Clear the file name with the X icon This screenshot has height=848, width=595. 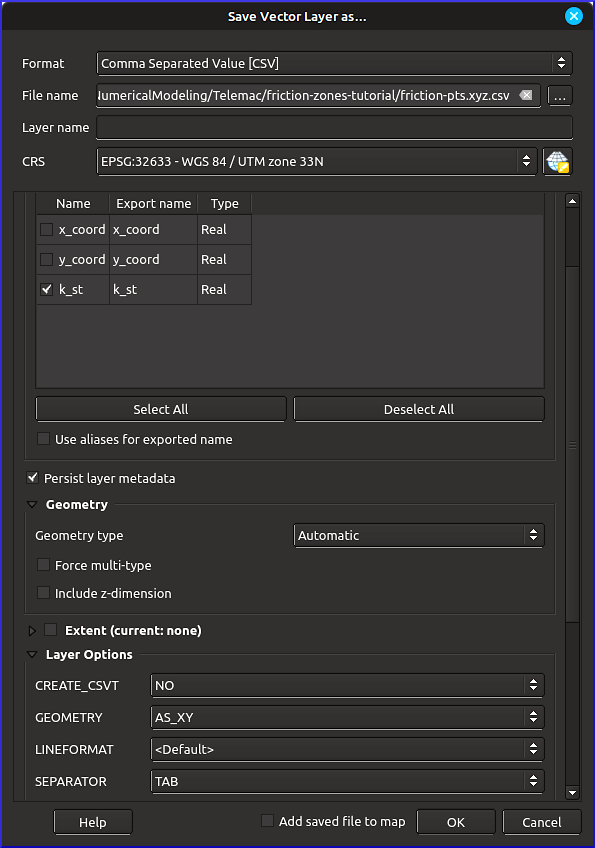pyautogui.click(x=527, y=95)
